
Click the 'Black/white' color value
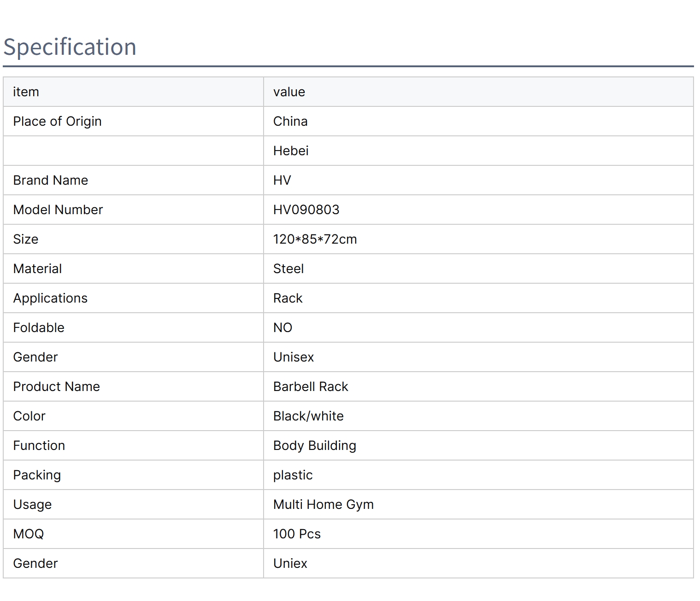click(308, 416)
